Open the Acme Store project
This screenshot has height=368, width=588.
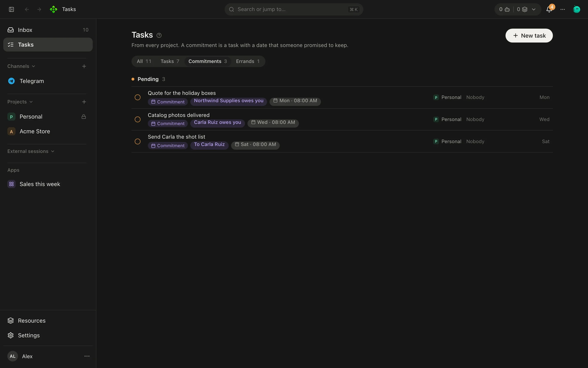(x=48, y=131)
